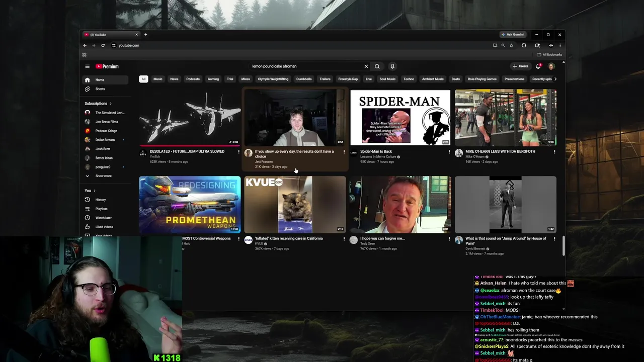Click the Ask Gemini button

click(513, 35)
